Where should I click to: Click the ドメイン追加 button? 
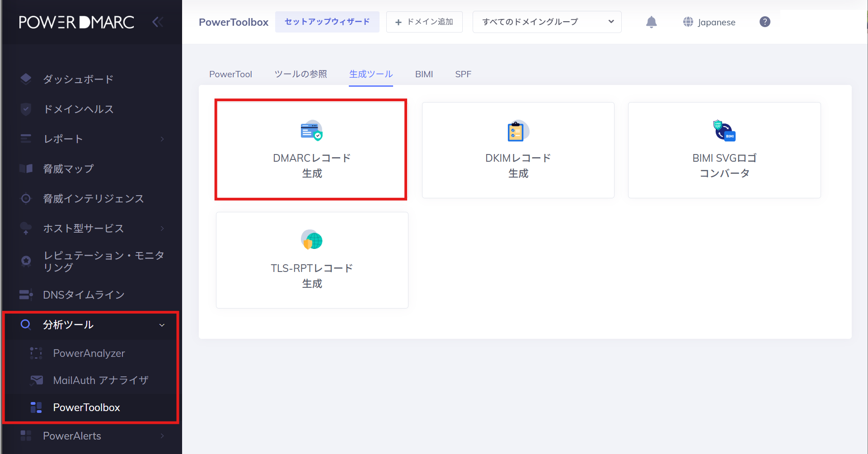click(x=424, y=22)
